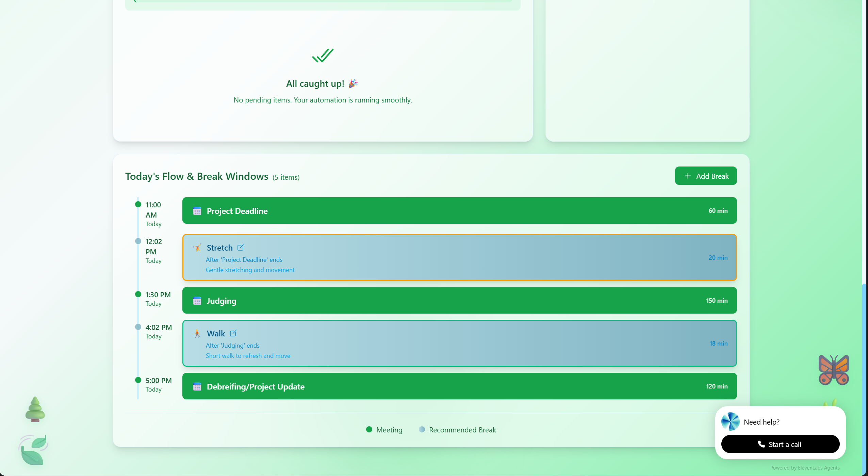Click the green leaves icon
The width and height of the screenshot is (868, 476).
click(x=33, y=450)
